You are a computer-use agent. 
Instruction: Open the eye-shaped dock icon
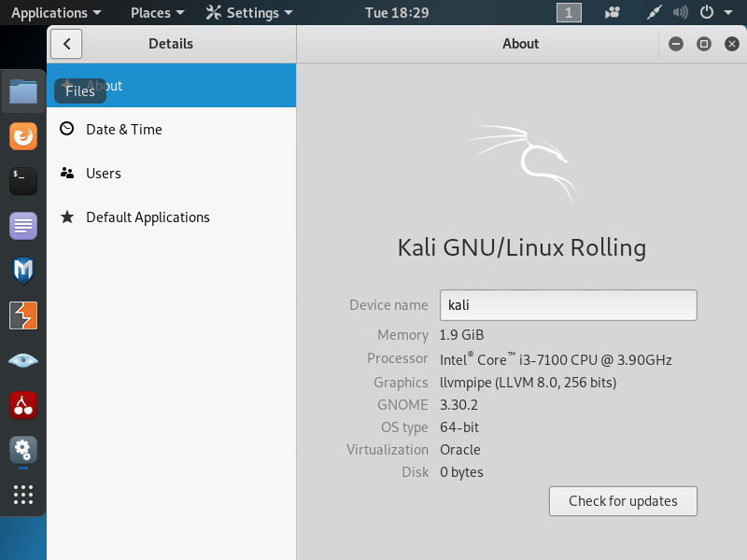tap(22, 360)
